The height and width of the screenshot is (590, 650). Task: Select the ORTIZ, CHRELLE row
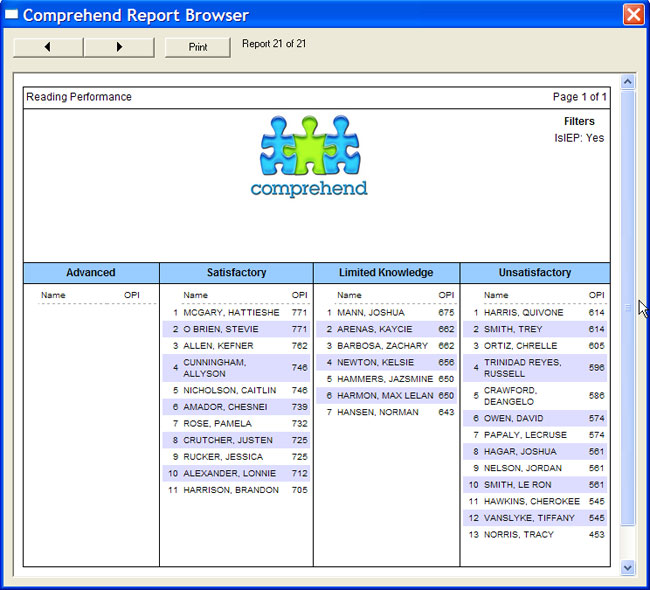tap(535, 346)
